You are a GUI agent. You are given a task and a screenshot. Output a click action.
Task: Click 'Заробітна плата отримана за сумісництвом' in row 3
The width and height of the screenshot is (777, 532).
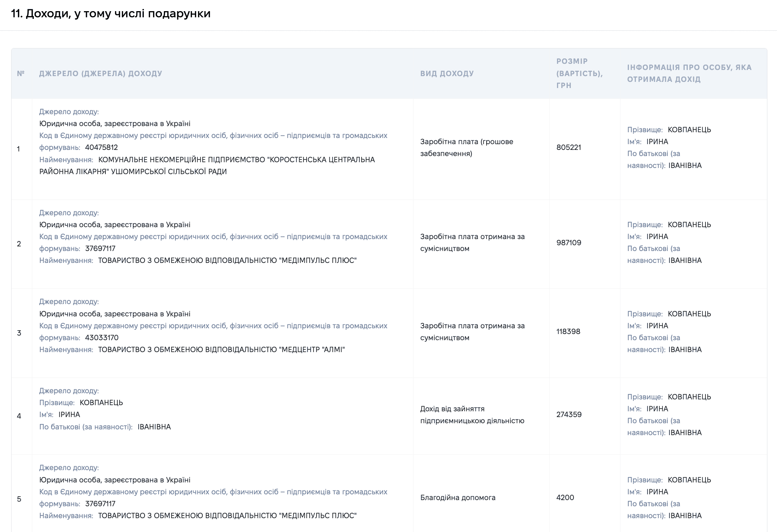click(x=472, y=332)
